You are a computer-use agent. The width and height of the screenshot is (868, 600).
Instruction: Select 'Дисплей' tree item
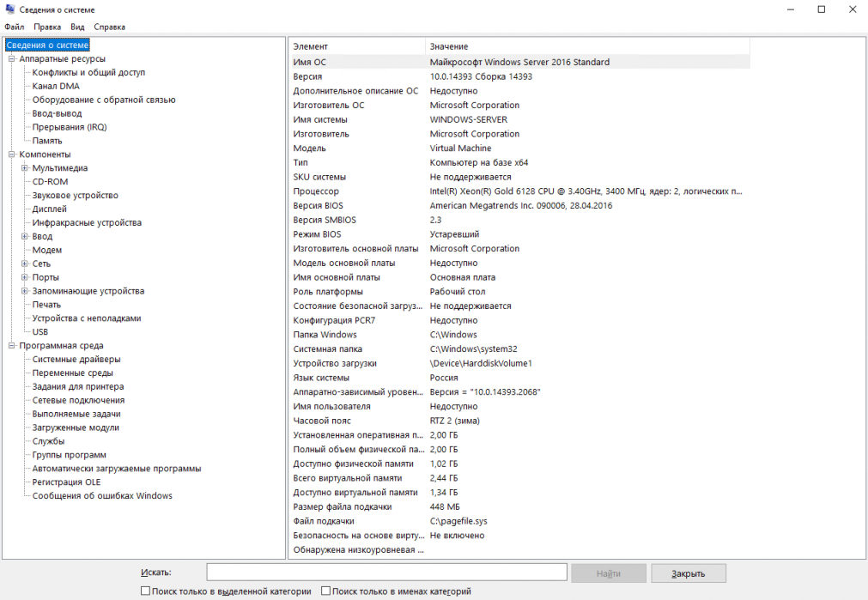click(49, 209)
